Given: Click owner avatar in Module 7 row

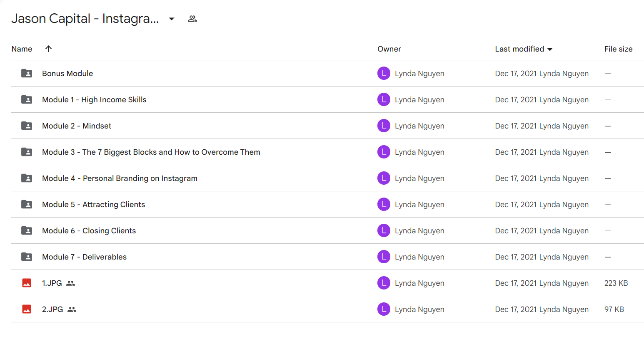Looking at the screenshot, I should pos(384,257).
